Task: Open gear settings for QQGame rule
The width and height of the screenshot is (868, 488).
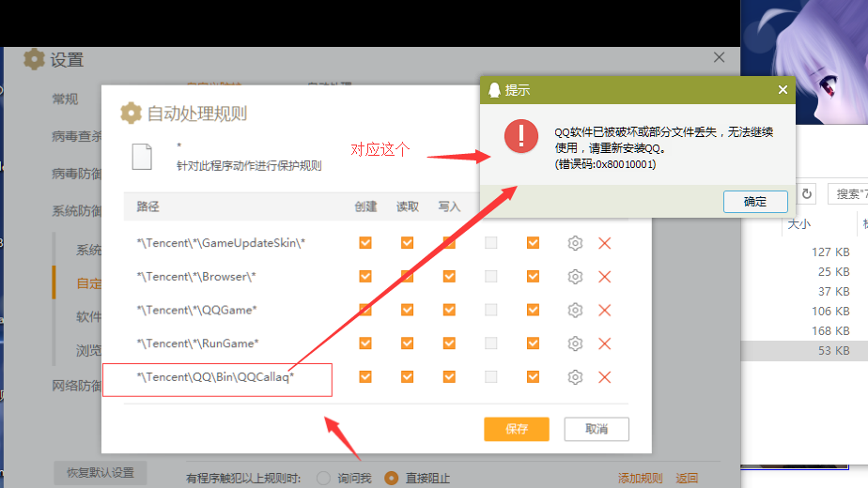Action: pos(575,310)
